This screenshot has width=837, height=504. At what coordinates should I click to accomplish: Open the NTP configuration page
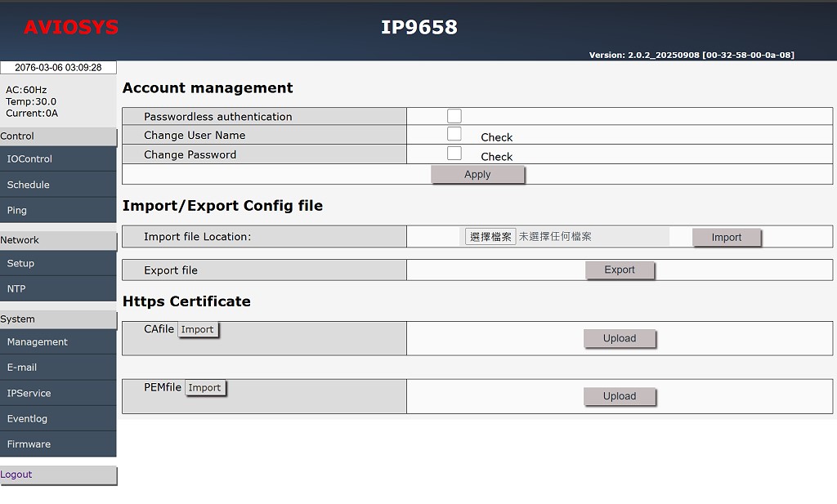click(x=58, y=288)
